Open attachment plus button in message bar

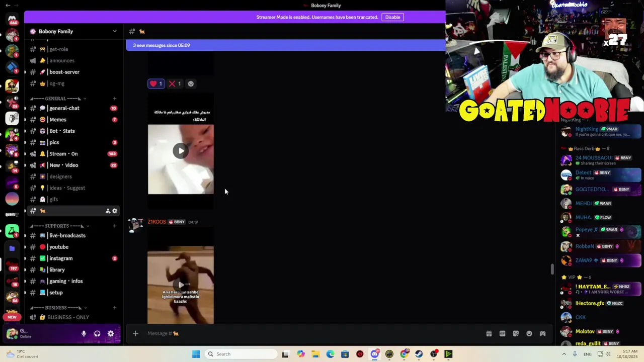[x=135, y=333]
